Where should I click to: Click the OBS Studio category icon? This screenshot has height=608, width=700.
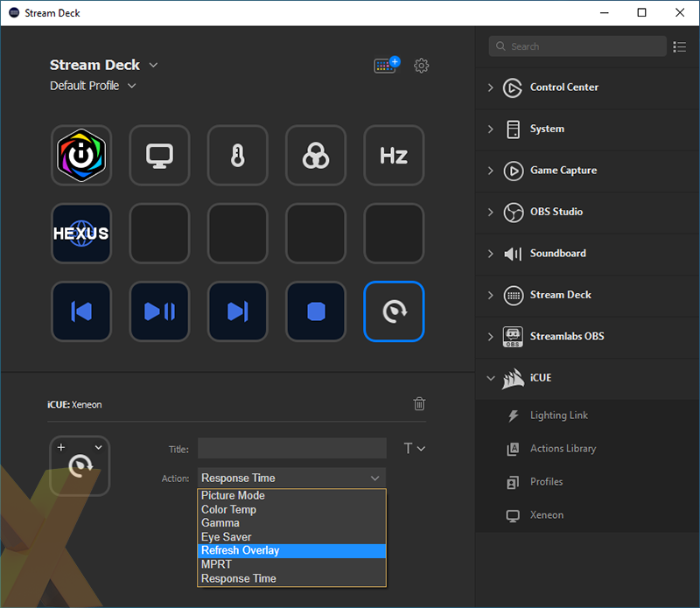pyautogui.click(x=514, y=212)
